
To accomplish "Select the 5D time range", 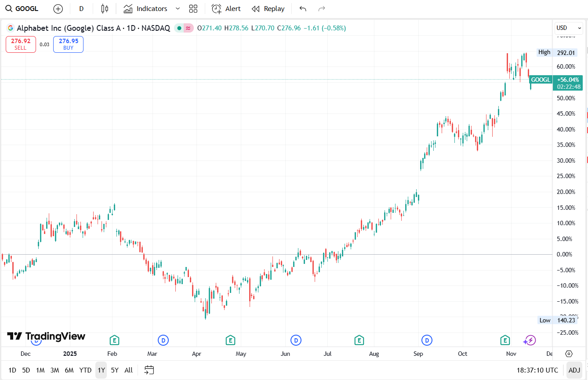I will point(26,370).
